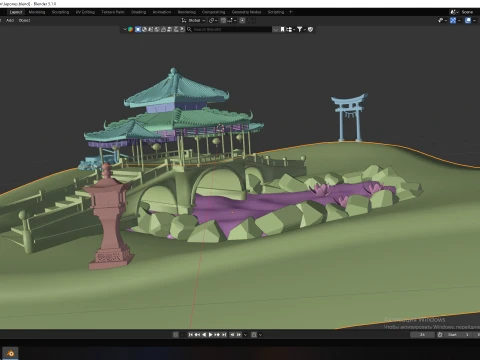Jump to the next keyframe
Viewport: 480px width, 360px height.
click(217, 335)
